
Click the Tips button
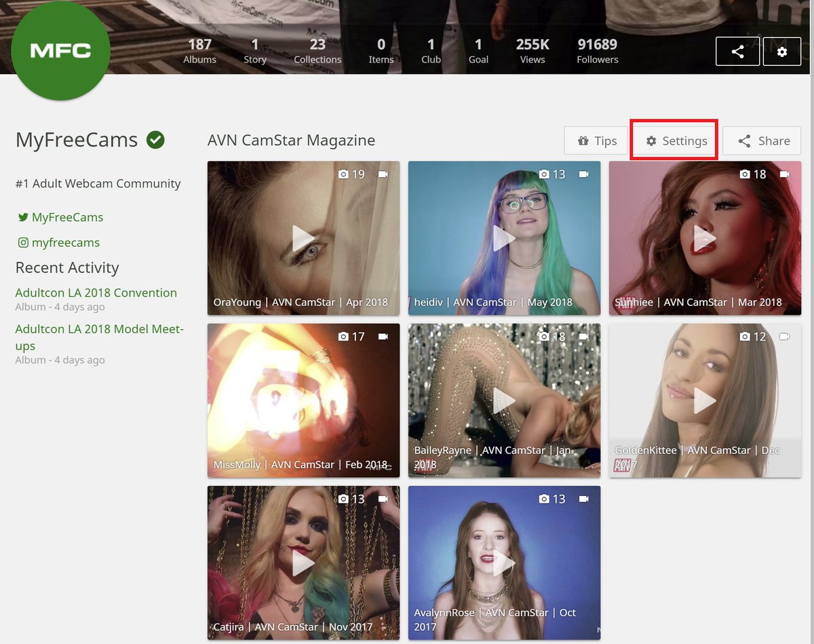point(598,140)
